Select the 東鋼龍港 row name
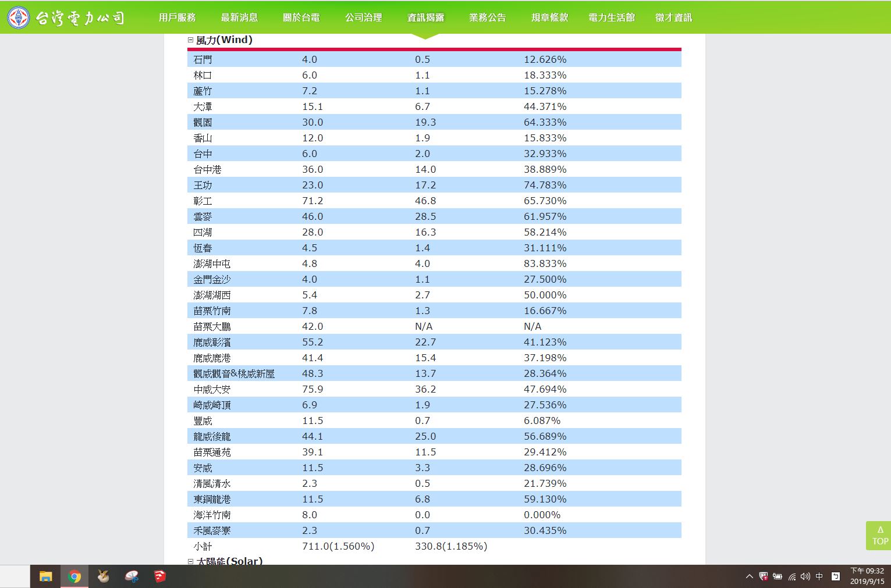This screenshot has height=588, width=891. coord(212,499)
